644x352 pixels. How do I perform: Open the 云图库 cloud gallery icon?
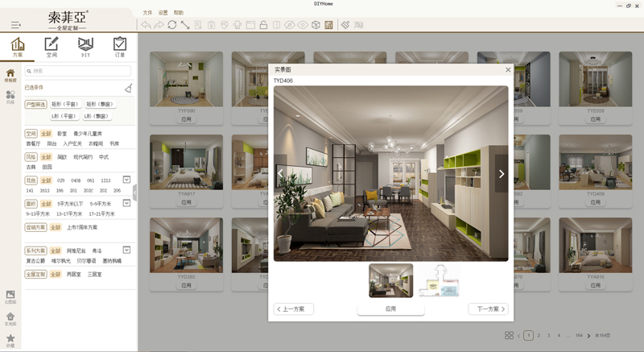pos(10,297)
